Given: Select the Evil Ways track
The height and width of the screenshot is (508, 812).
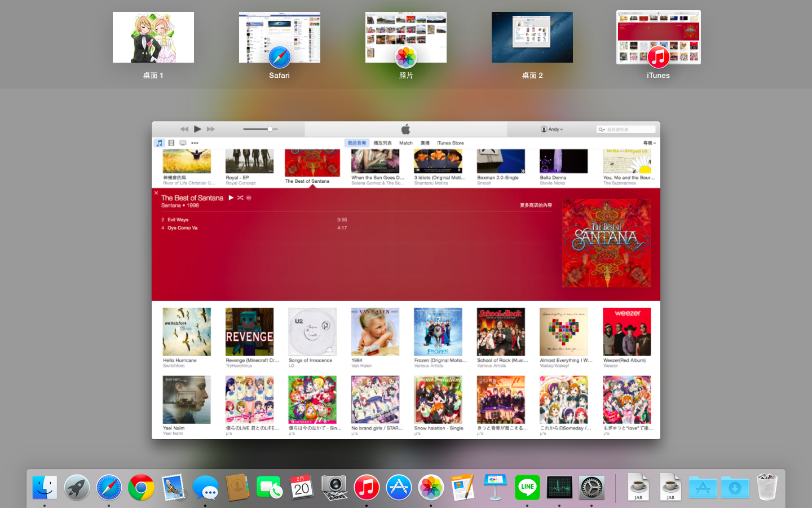Looking at the screenshot, I should pos(178,220).
